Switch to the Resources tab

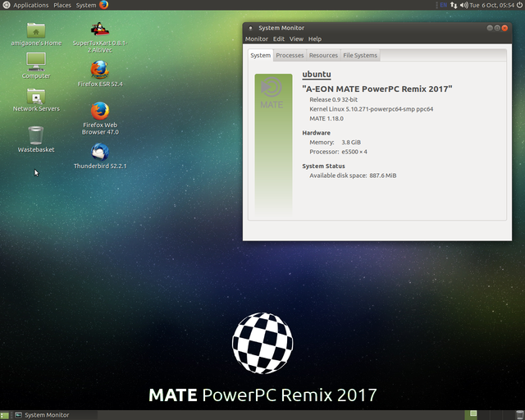[323, 55]
